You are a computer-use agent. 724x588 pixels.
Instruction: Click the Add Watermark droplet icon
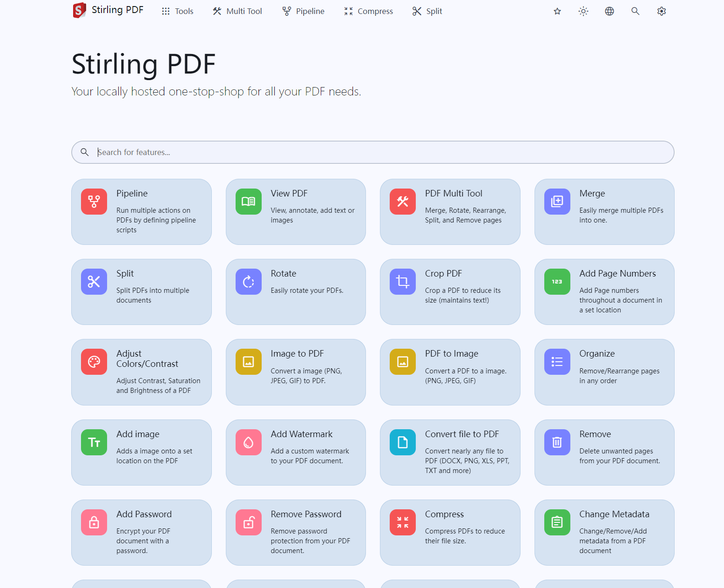click(249, 442)
